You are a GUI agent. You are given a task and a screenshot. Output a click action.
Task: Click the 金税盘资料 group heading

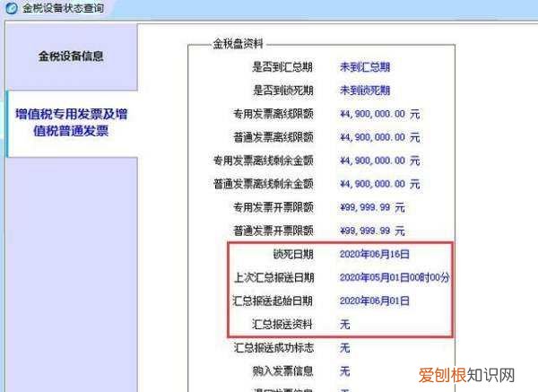(x=238, y=44)
